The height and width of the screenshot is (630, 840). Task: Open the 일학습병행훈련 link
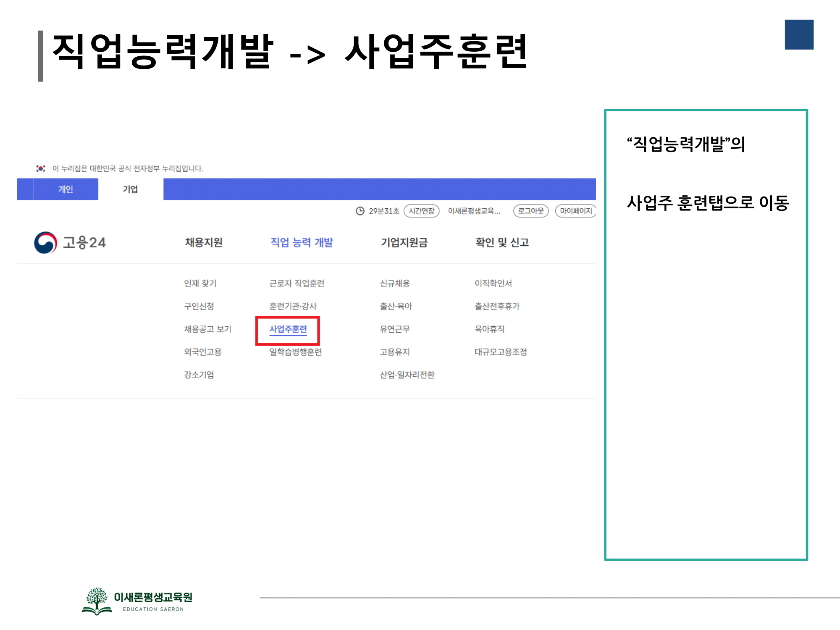point(295,352)
